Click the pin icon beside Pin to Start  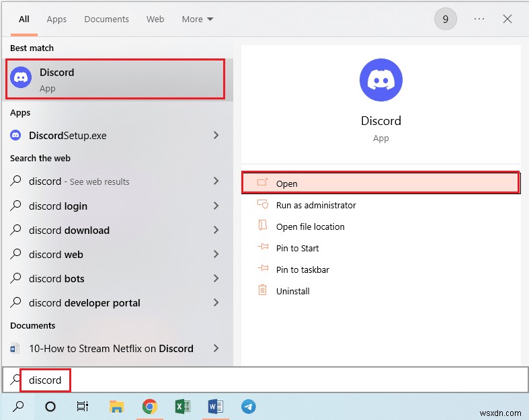[x=263, y=247]
